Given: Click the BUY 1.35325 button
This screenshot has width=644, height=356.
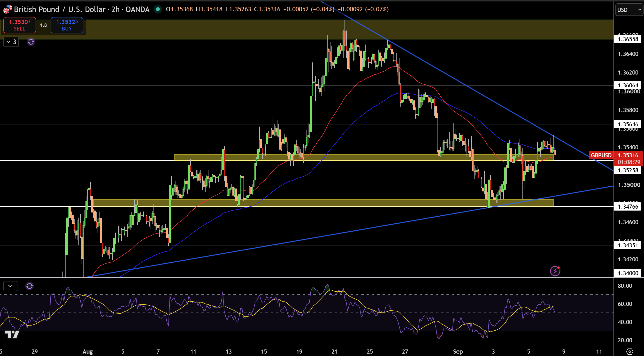Looking at the screenshot, I should click(x=67, y=25).
